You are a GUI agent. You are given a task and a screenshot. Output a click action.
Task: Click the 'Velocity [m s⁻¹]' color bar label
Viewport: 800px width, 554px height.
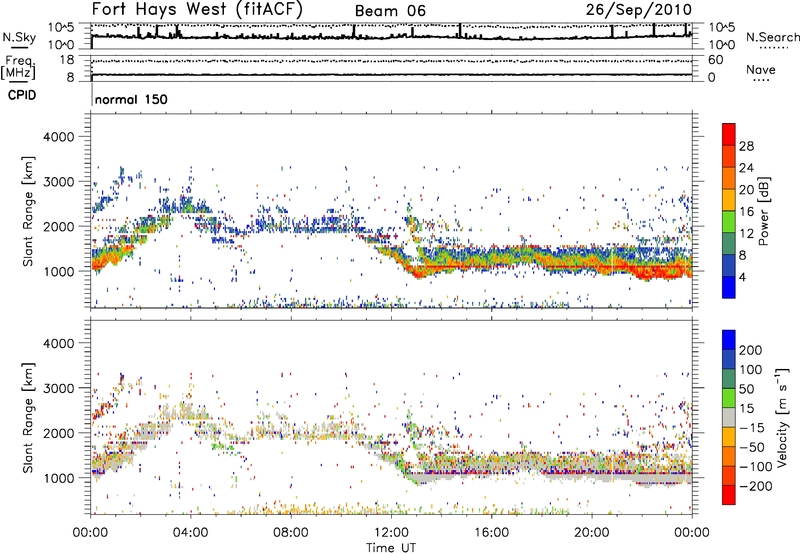click(782, 417)
